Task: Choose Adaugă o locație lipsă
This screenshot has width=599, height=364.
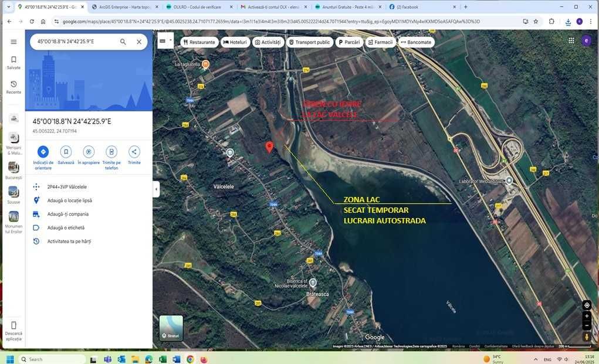Action: 70,200
